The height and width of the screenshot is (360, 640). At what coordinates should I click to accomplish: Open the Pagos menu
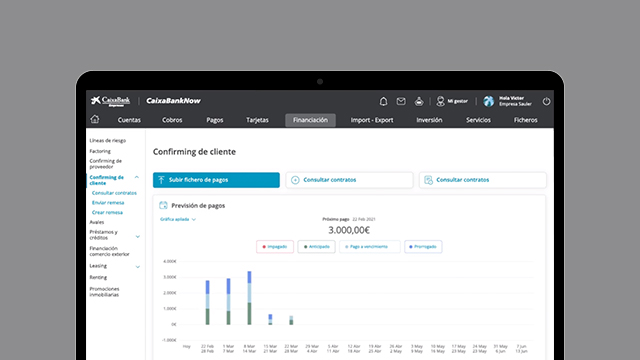(x=215, y=120)
